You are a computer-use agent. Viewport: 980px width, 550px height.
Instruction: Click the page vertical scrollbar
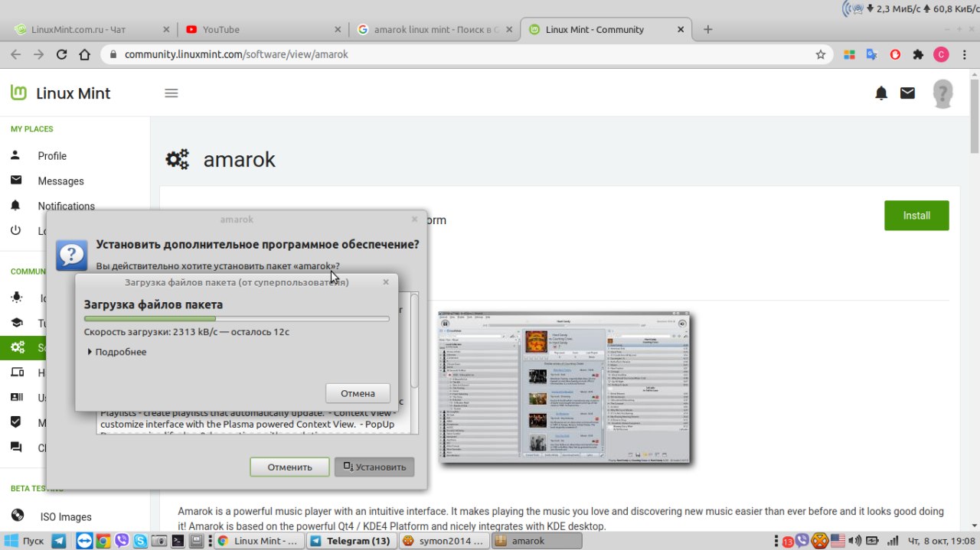[975, 115]
